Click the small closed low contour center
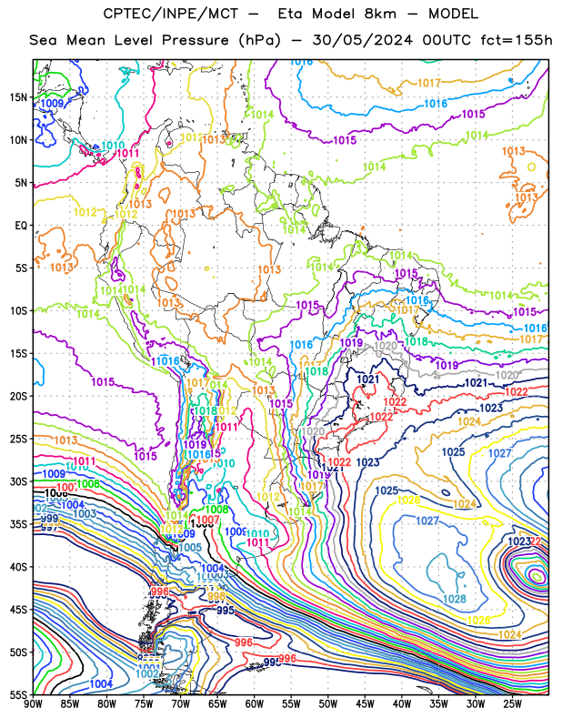 537,577
